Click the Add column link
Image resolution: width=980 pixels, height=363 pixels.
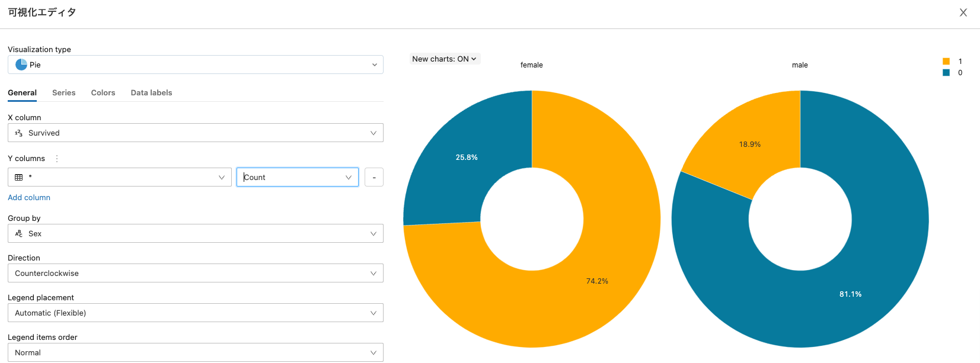(x=29, y=198)
